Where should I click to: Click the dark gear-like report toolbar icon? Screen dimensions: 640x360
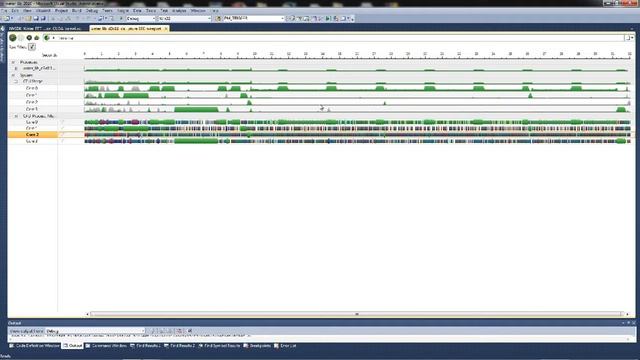pyautogui.click(x=29, y=38)
